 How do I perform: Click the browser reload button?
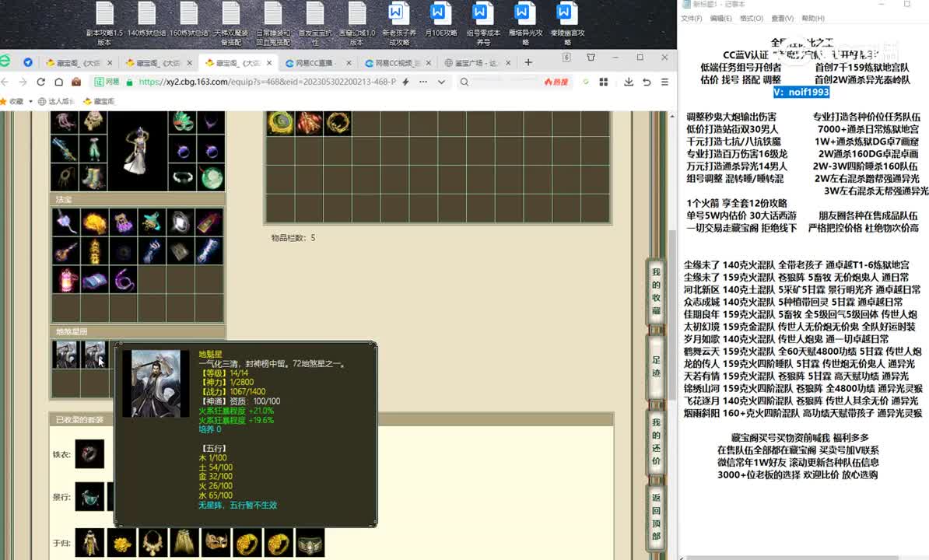[x=40, y=82]
